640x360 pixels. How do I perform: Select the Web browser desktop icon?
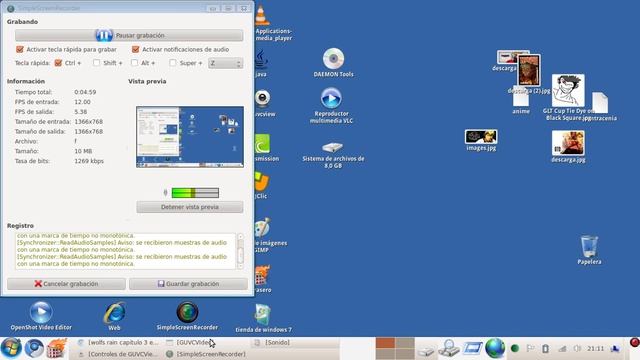click(115, 313)
